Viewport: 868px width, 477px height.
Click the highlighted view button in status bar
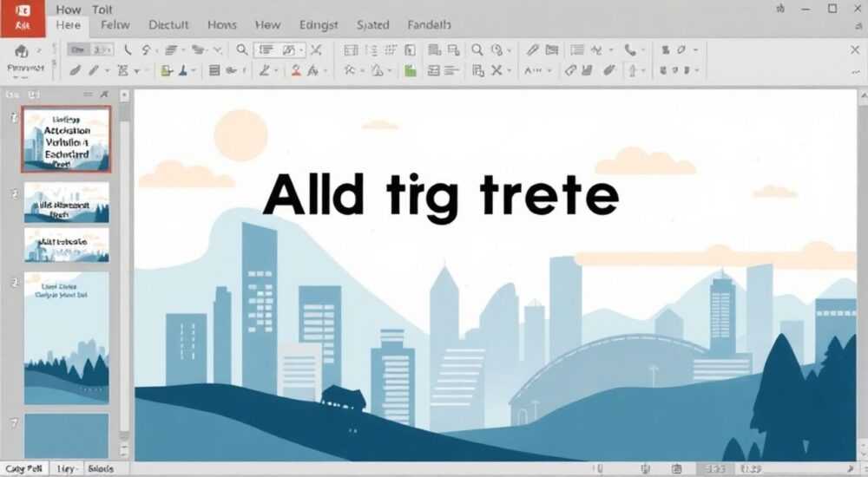click(714, 468)
